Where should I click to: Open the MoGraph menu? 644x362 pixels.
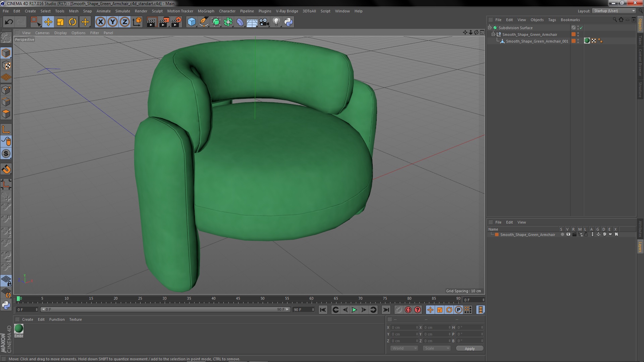206,11
